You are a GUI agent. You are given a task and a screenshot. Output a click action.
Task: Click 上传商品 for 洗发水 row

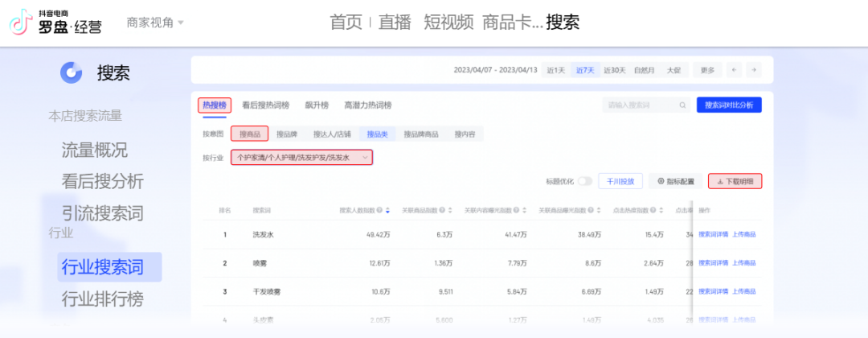[744, 234]
